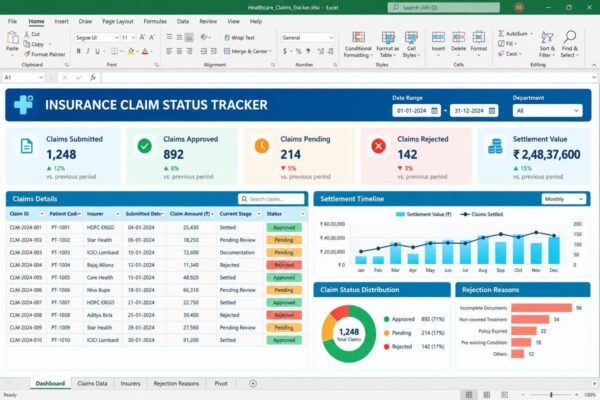
Task: Switch to Page Break Preview in status bar
Action: coord(504,395)
